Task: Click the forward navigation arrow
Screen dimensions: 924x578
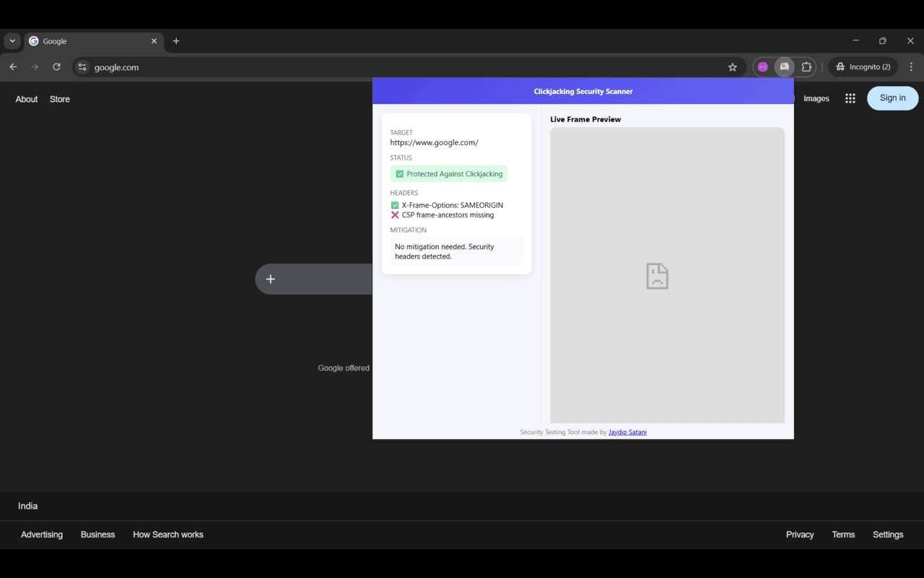Action: pos(35,67)
